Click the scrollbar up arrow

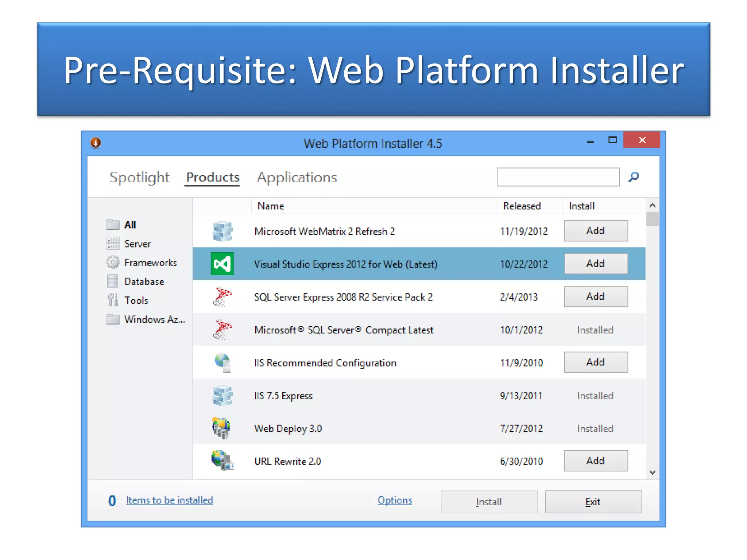pyautogui.click(x=653, y=205)
